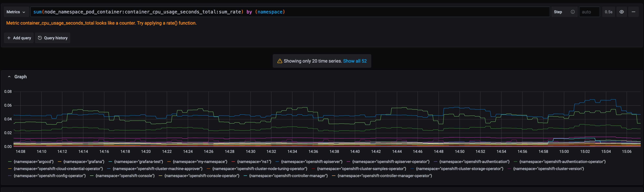
Task: Click the Show all 52 link
Action: pos(355,61)
